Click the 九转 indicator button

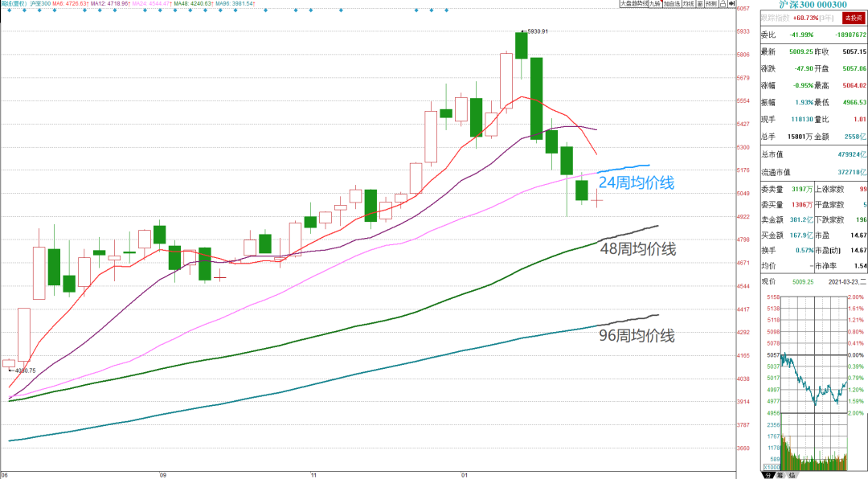point(656,3)
